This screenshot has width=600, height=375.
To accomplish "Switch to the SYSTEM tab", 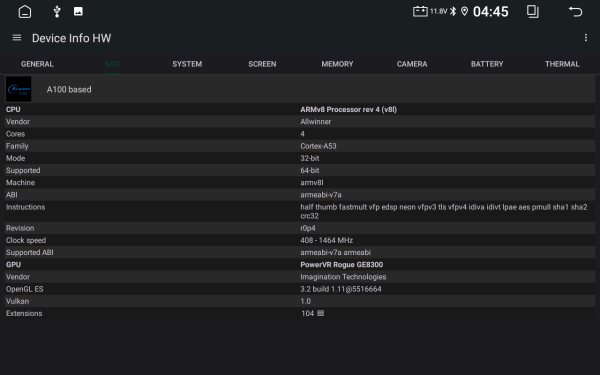I will click(x=187, y=64).
